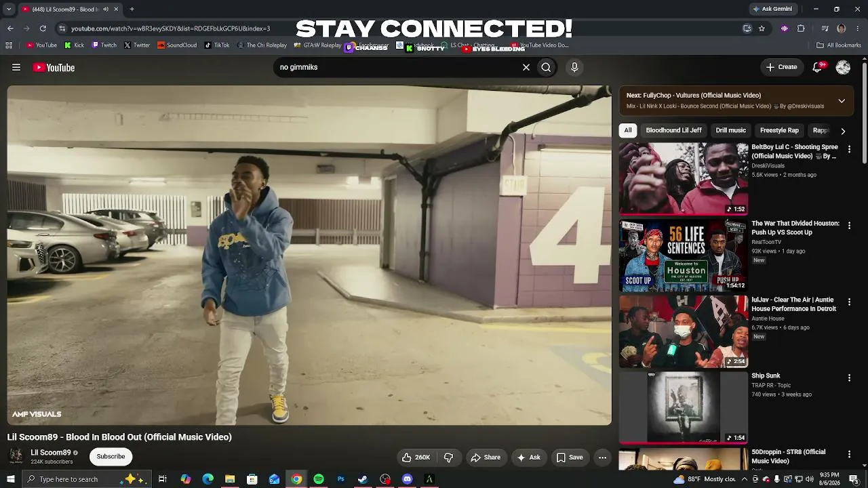Screen dimensions: 868x488
Task: Like the video with thumbs up
Action: pyautogui.click(x=416, y=457)
